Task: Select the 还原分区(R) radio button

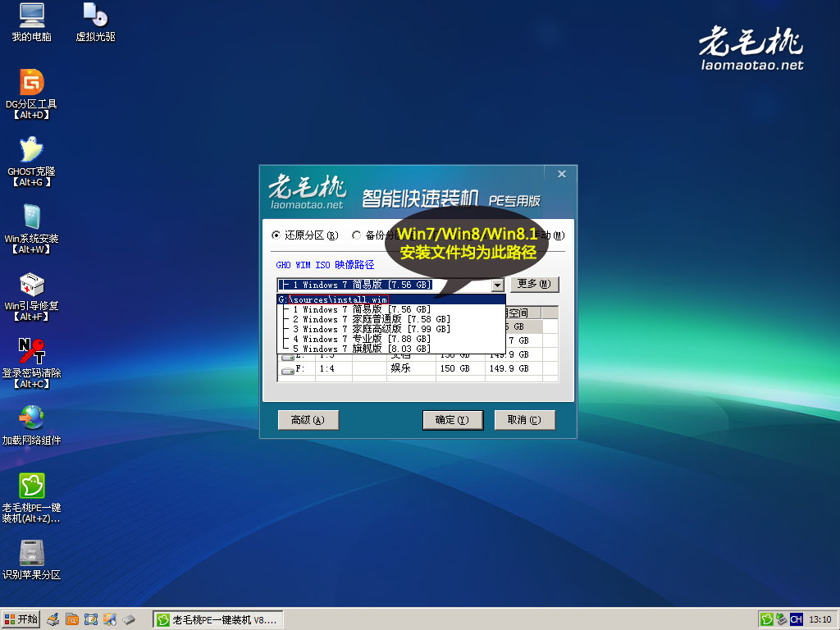Action: click(x=305, y=235)
